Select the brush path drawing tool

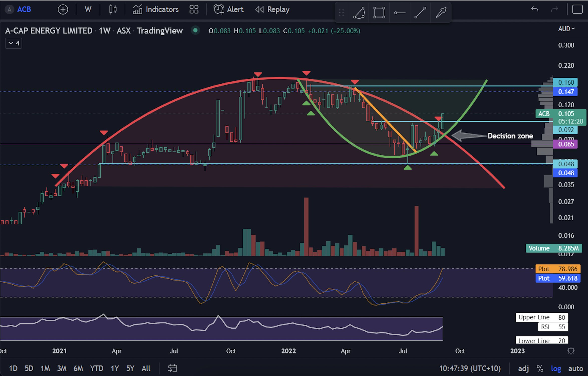(x=359, y=13)
